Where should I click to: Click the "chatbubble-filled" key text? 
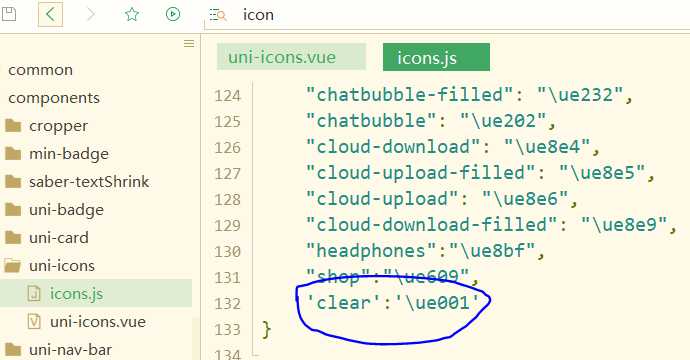[409, 95]
